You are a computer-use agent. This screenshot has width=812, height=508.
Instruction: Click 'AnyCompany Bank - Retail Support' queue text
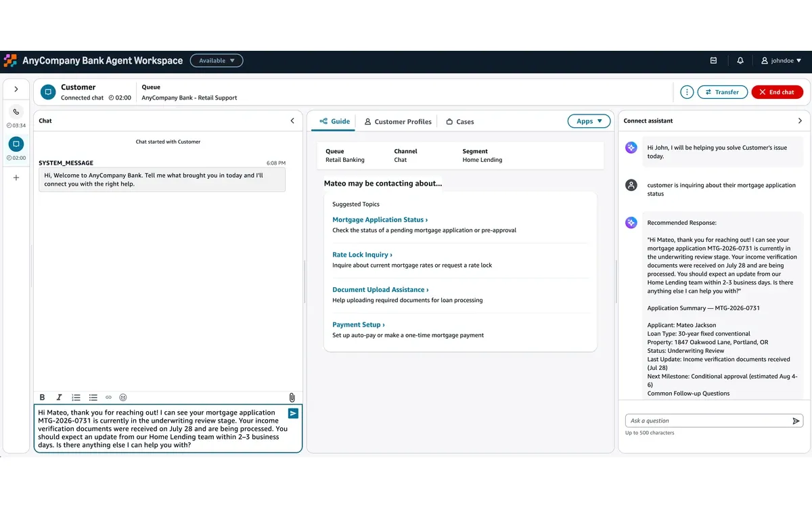coord(189,98)
